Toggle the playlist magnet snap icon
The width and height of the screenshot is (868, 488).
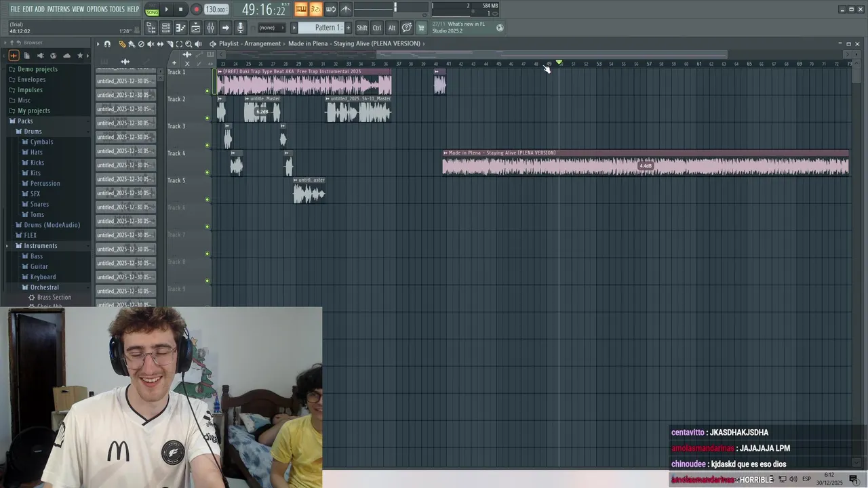tap(107, 44)
